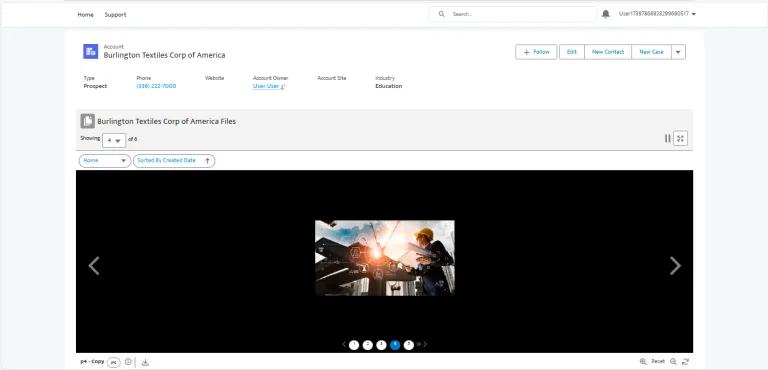The image size is (768, 370).
Task: Click the Files panel heading text
Action: point(167,121)
